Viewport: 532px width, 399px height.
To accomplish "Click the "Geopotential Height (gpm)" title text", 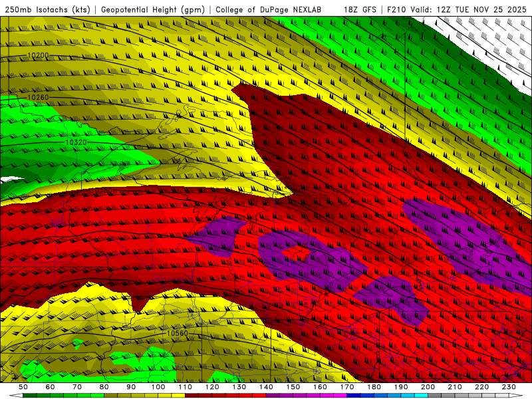I will 153,10.
